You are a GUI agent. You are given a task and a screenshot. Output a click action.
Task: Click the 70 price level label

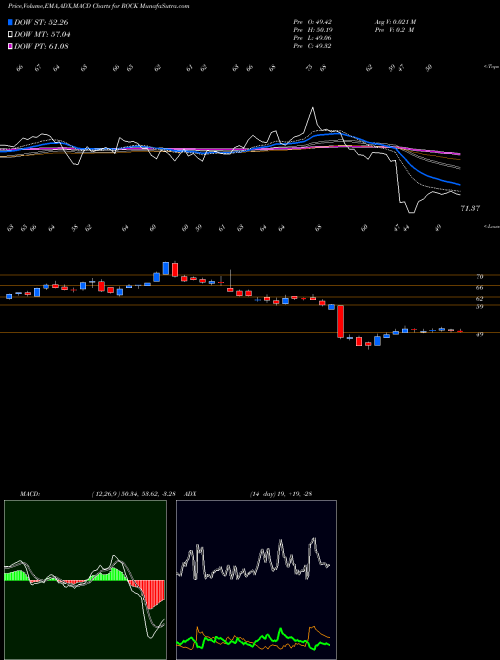click(479, 277)
